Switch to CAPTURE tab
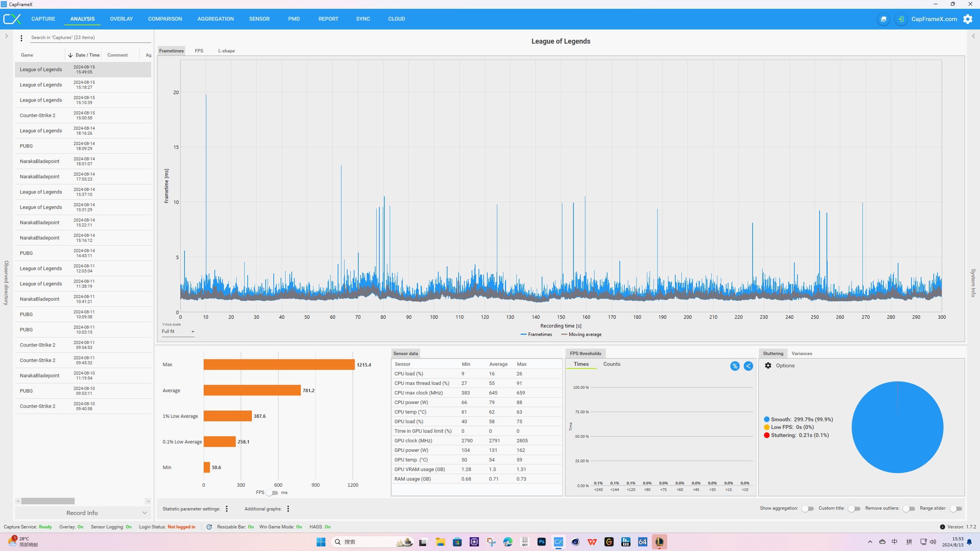This screenshot has width=980, height=551. (43, 19)
